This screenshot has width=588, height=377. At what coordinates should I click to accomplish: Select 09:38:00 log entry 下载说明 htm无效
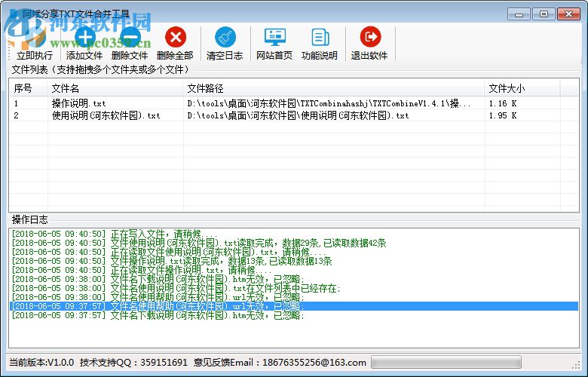294,279
